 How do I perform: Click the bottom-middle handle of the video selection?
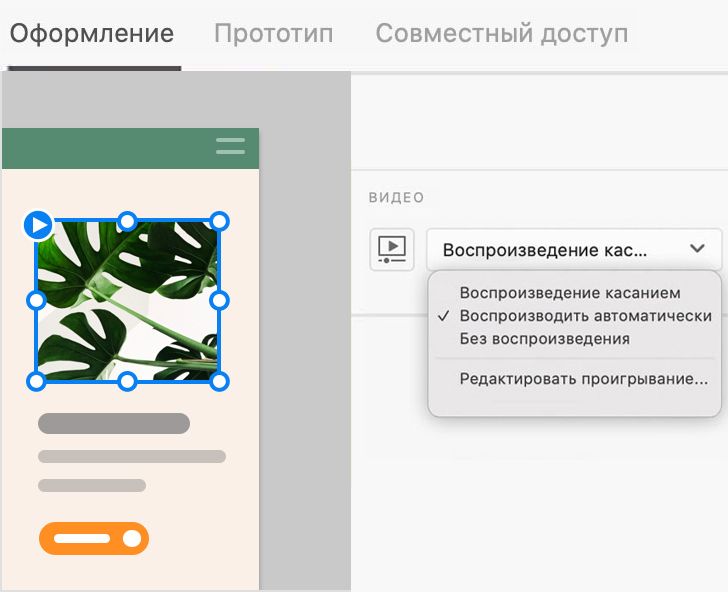[x=127, y=381]
